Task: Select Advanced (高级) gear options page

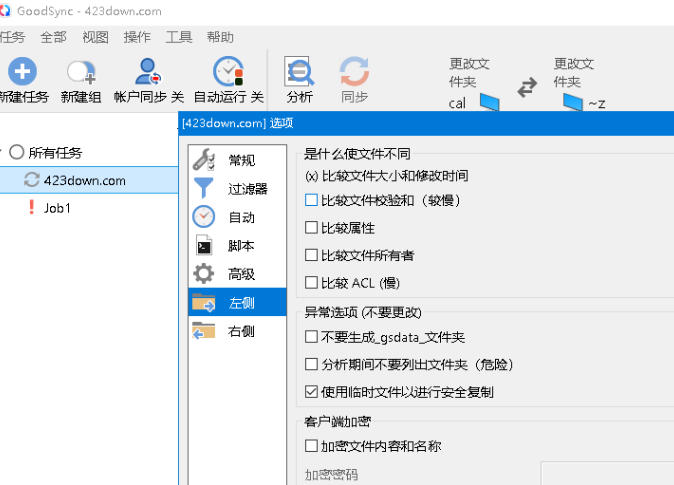Action: pos(237,273)
